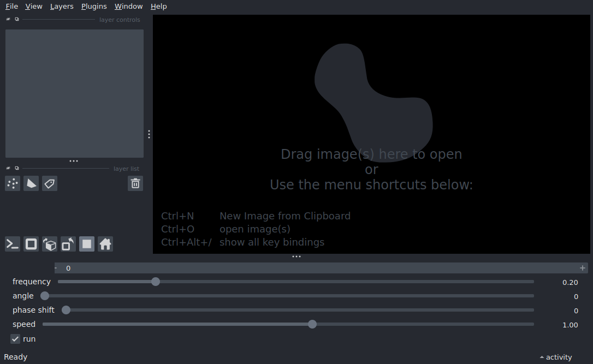Uncheck the run checkbox
This screenshot has width=593, height=364.
click(15, 339)
